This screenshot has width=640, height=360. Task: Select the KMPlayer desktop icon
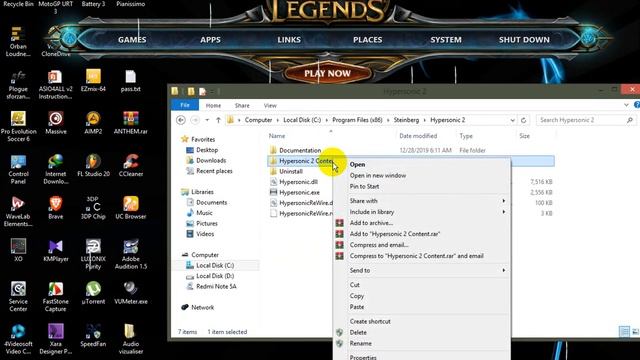(56, 251)
